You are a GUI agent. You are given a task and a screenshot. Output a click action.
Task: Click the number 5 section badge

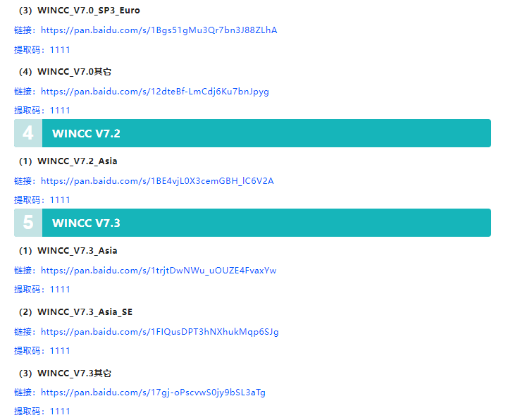[28, 223]
